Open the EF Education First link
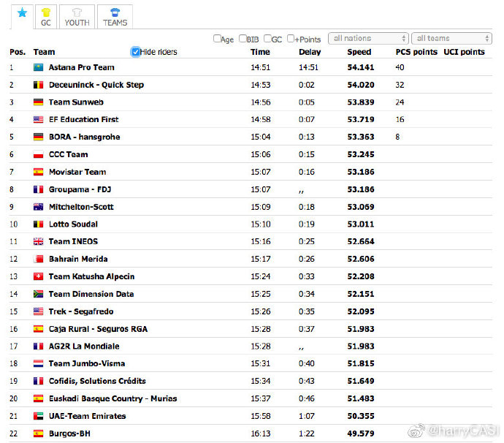Image resolution: width=504 pixels, height=443 pixels. click(83, 120)
